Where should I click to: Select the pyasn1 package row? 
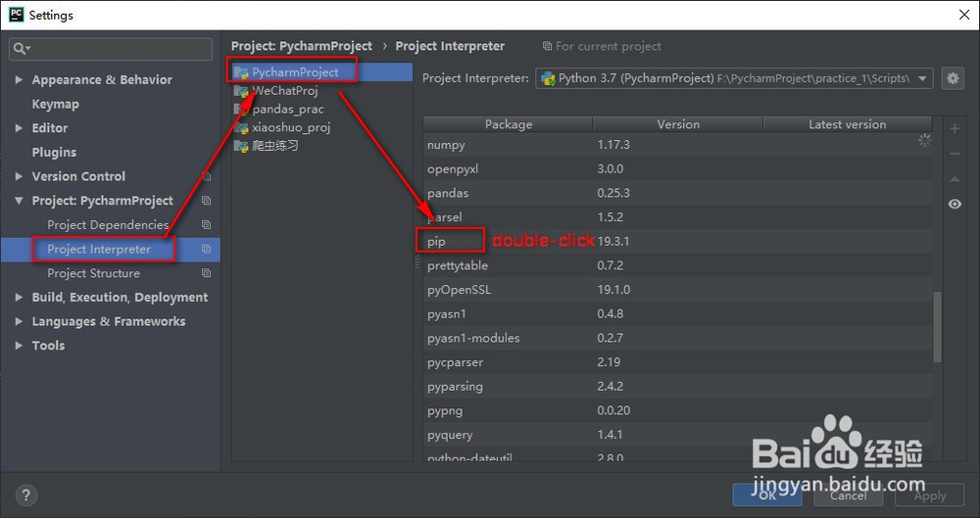click(x=677, y=313)
